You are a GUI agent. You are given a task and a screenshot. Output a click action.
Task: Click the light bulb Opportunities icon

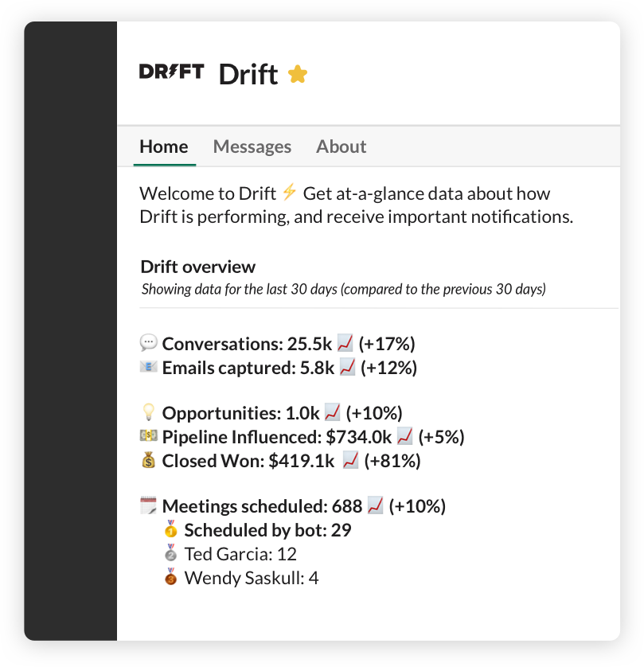[x=148, y=412]
